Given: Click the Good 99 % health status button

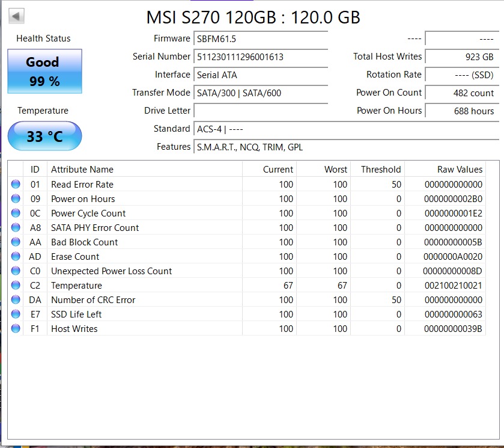Looking at the screenshot, I should (x=44, y=71).
